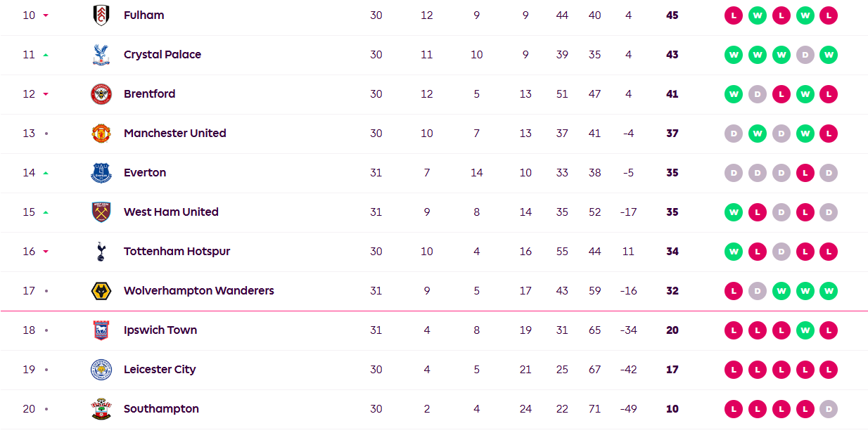Click Fulham's red position-down arrow
Viewport: 868px width, 440px height.
(46, 15)
